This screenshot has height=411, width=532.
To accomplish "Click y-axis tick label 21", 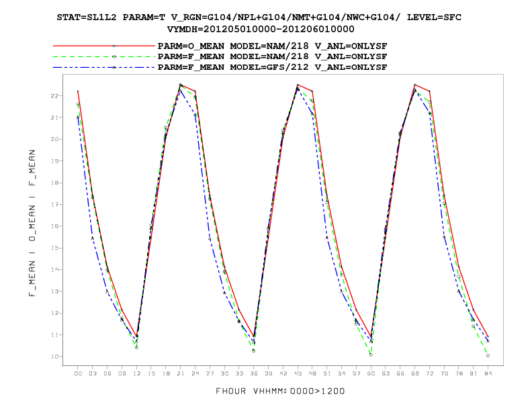I will point(54,118).
